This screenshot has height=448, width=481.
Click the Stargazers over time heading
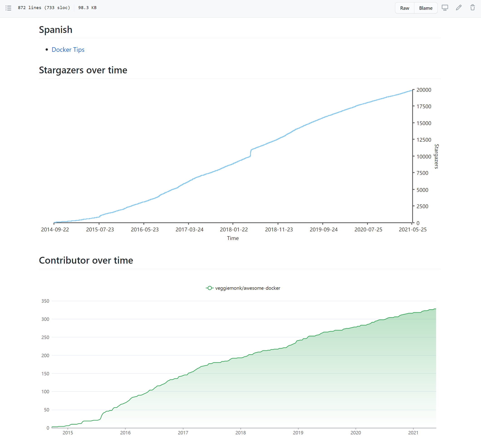pyautogui.click(x=83, y=70)
